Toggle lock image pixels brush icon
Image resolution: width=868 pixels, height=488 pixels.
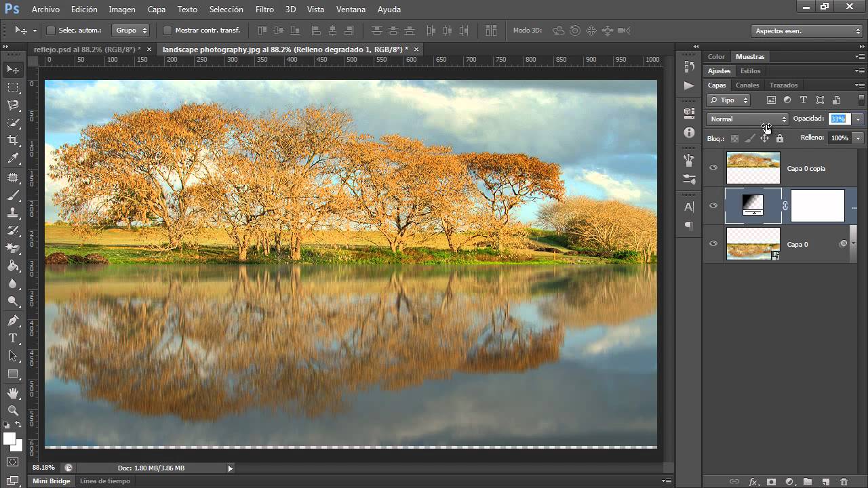pyautogui.click(x=749, y=138)
